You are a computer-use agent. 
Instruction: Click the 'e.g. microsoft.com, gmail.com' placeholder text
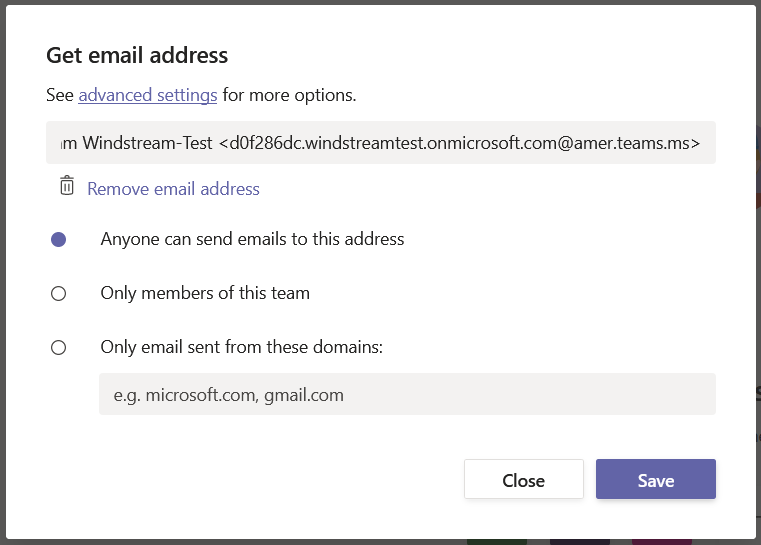click(x=229, y=395)
